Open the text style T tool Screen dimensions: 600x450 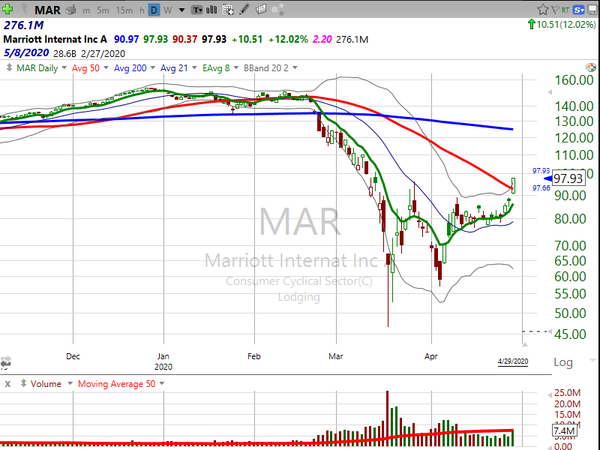(x=197, y=10)
